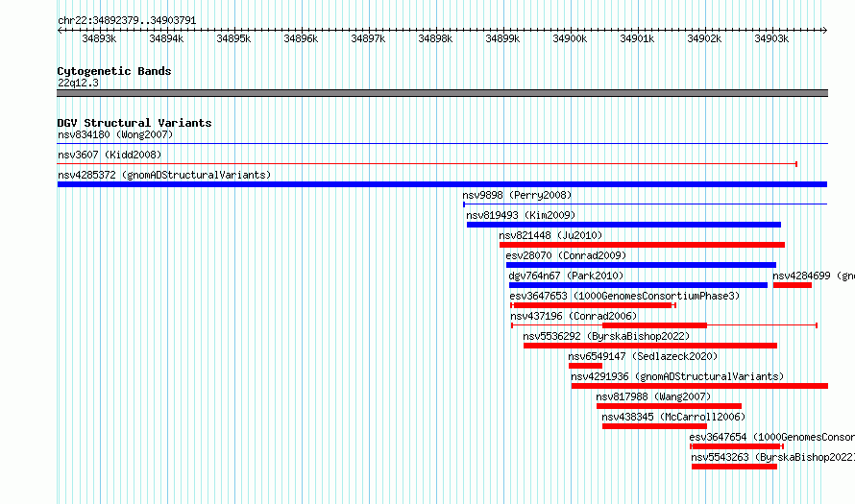Click the nsv9898 (Perry2008) label
Viewport: 855px width, 504px height.
coord(517,195)
